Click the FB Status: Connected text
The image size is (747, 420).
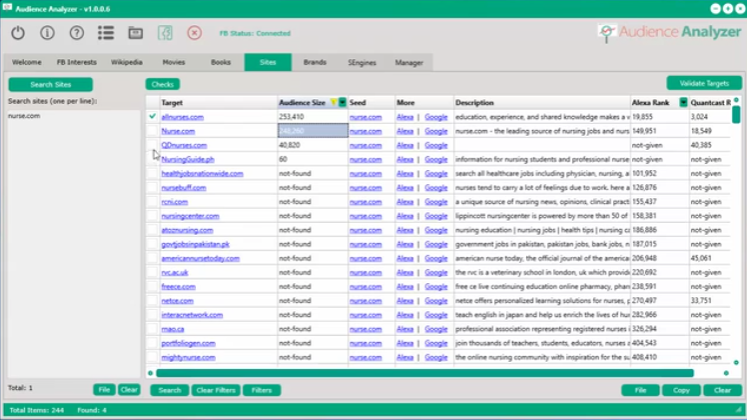(255, 33)
